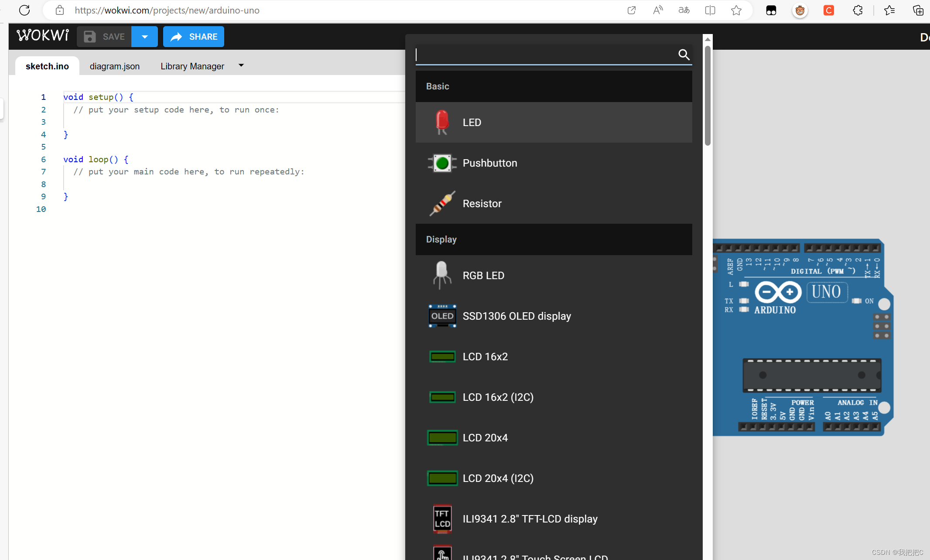Image resolution: width=930 pixels, height=560 pixels.
Task: Click the parts list scrollbar thumb
Action: click(x=708, y=95)
